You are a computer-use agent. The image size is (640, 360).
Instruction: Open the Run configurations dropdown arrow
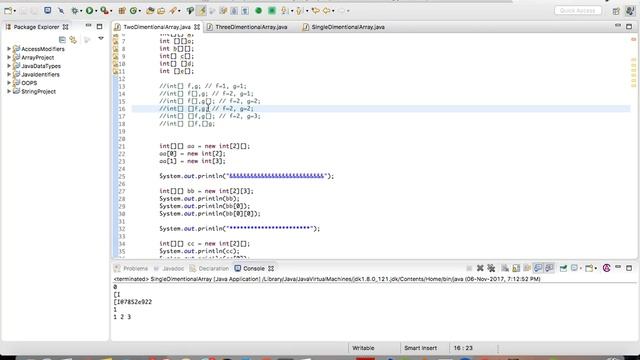click(96, 11)
